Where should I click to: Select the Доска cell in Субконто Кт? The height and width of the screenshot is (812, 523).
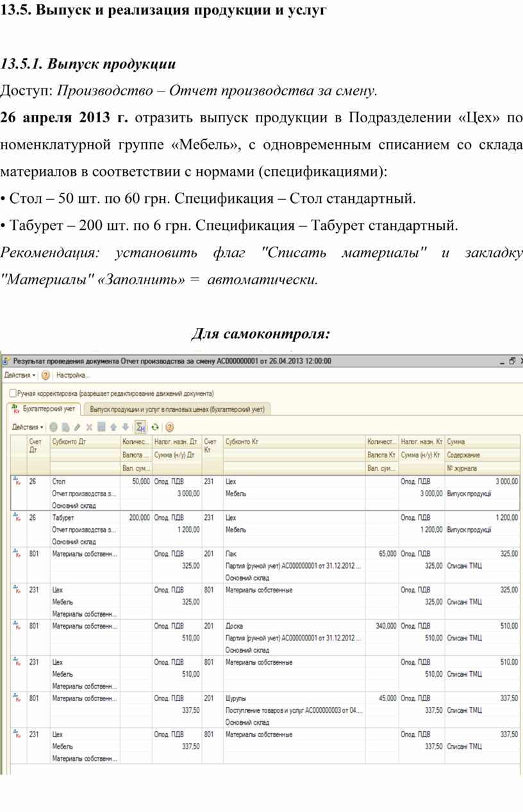click(294, 626)
